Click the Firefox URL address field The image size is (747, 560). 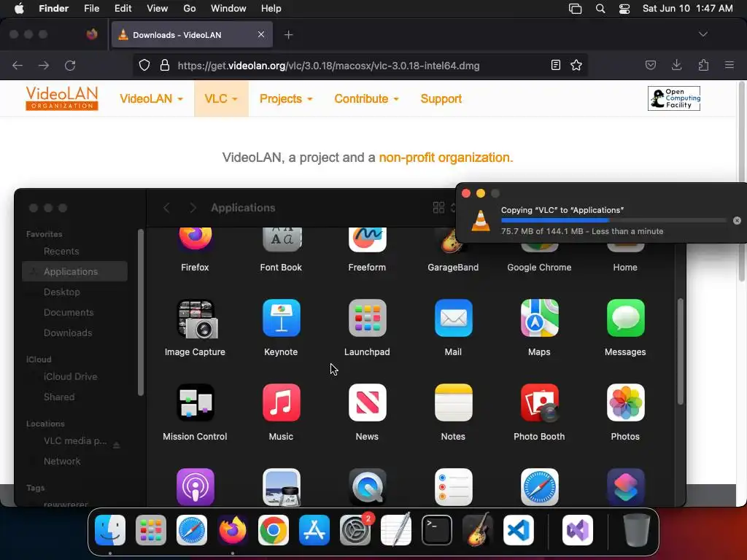tap(360, 65)
